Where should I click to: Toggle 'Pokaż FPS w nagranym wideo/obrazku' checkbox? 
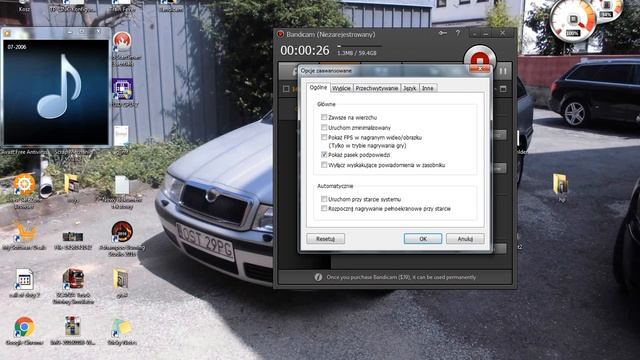[x=324, y=137]
